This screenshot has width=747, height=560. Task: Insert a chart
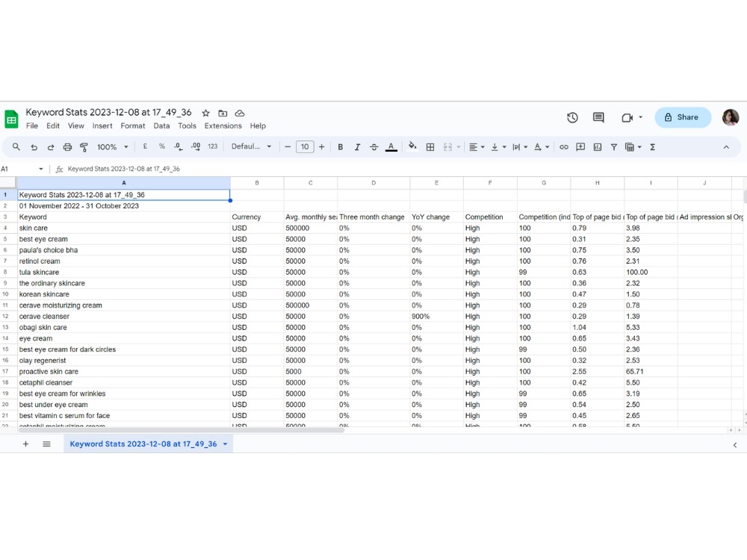coord(598,147)
